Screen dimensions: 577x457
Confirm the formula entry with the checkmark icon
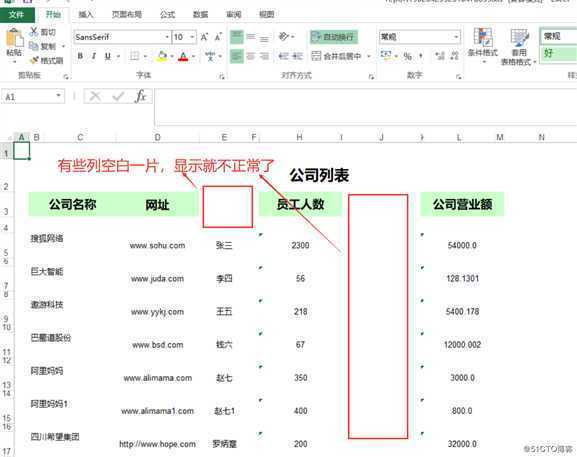pyautogui.click(x=118, y=96)
